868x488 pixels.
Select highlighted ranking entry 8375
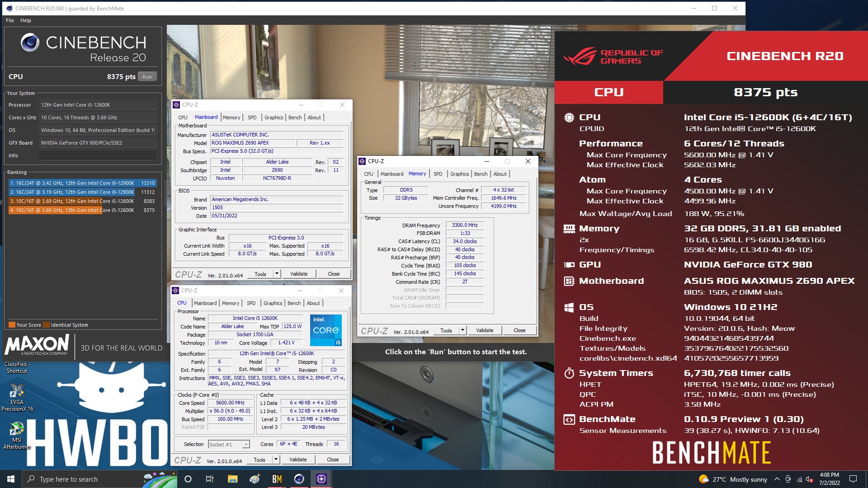click(82, 210)
